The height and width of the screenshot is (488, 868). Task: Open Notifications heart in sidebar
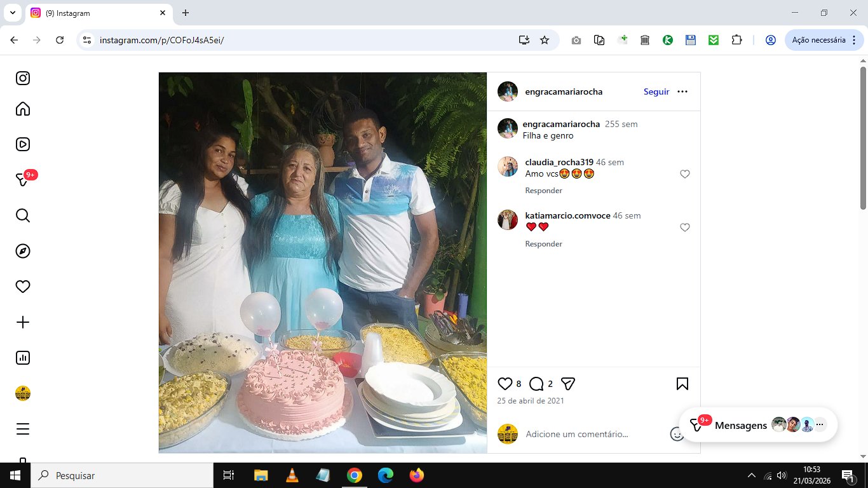(23, 287)
